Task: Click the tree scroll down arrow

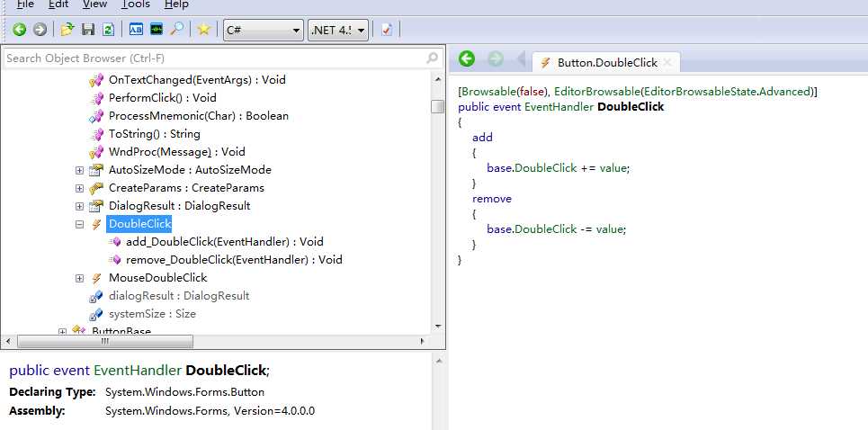Action: click(x=438, y=327)
